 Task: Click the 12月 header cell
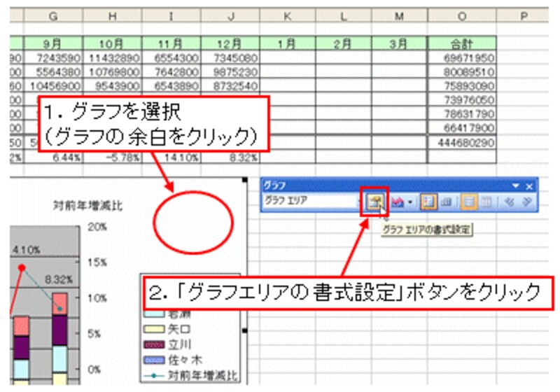click(x=230, y=43)
